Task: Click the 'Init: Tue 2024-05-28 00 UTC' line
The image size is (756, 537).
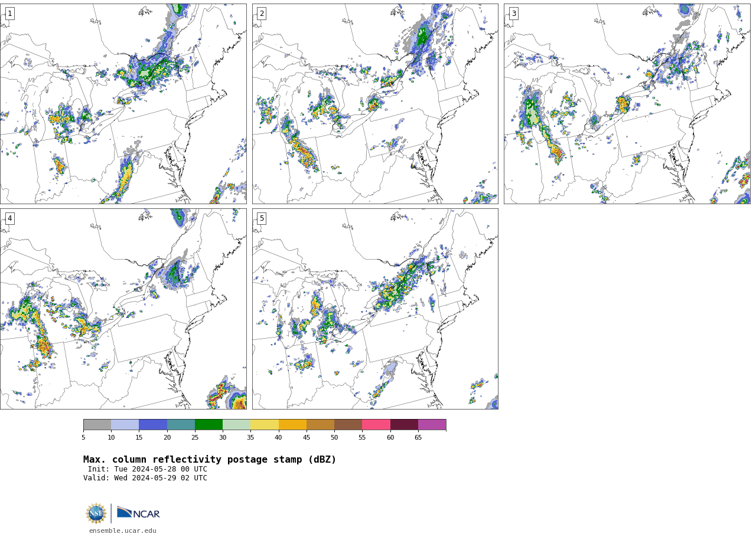Action: [148, 469]
